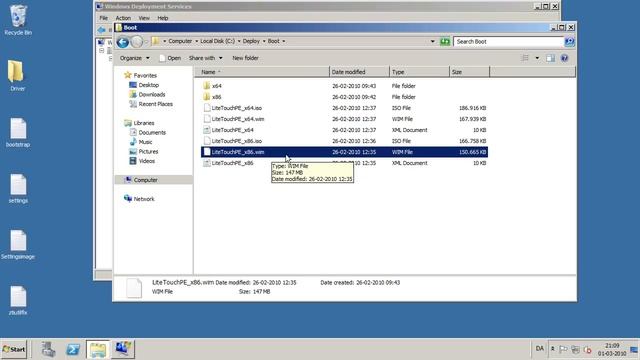Screen dimensions: 640x360
Task: Sort by Type column header
Action: tap(419, 72)
